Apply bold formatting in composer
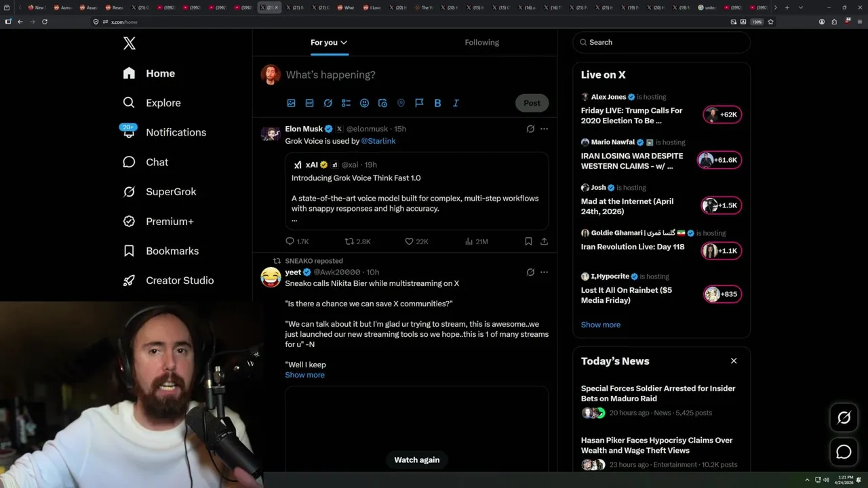868x488 pixels. point(437,103)
